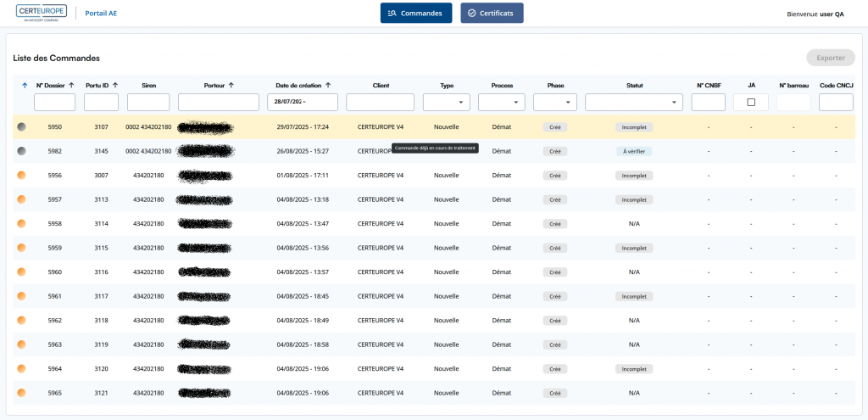Click the Portail AE link
868x420 pixels.
coord(101,14)
